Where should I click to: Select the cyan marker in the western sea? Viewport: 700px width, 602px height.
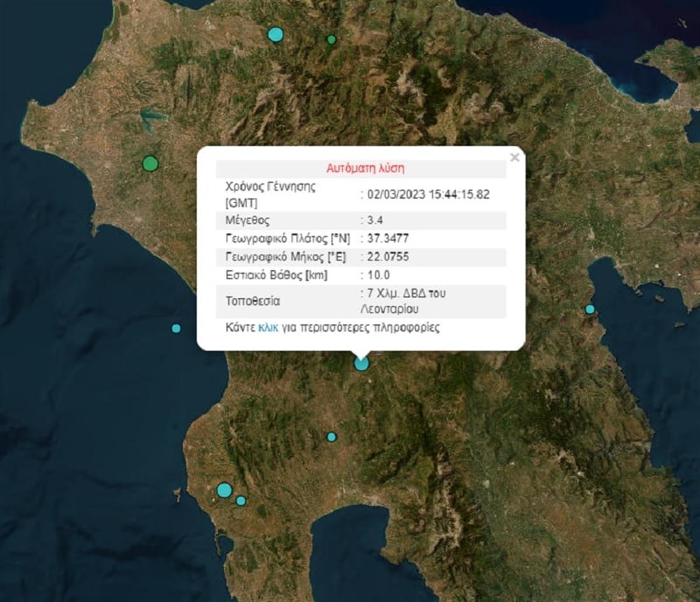pyautogui.click(x=176, y=328)
